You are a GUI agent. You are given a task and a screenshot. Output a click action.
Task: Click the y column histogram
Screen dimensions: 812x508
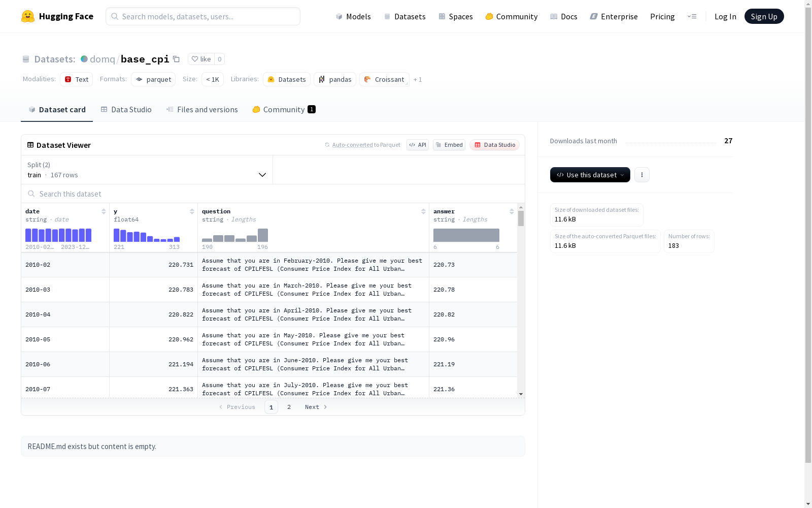tap(147, 235)
